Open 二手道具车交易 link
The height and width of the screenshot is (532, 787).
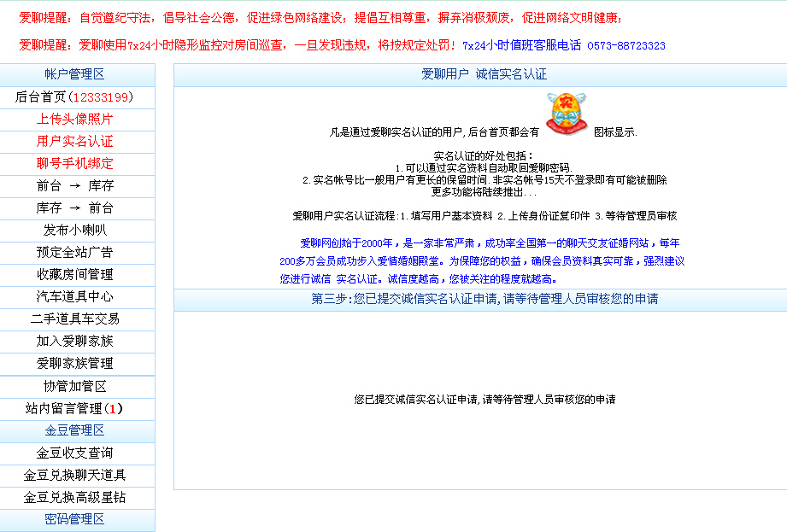[x=74, y=319]
